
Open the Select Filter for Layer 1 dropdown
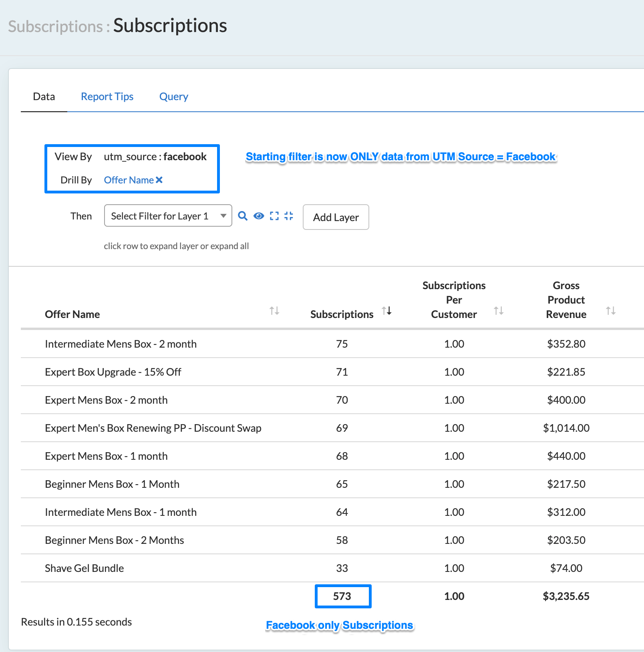tap(168, 216)
